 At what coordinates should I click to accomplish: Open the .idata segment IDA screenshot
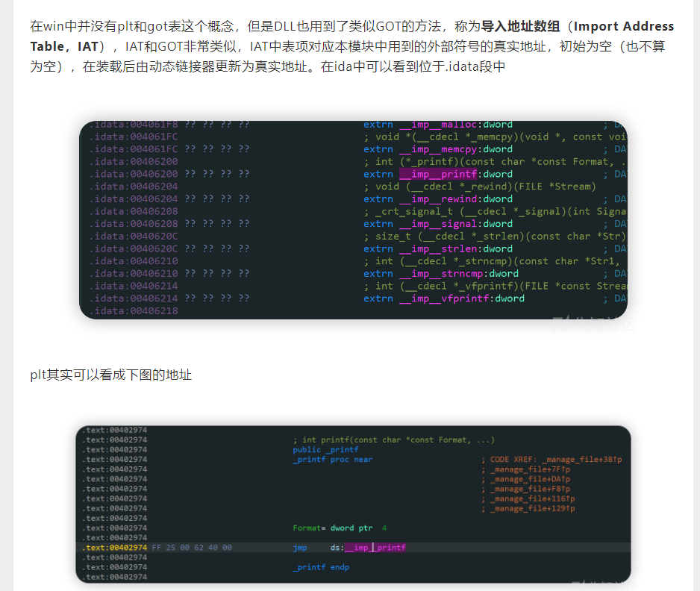point(353,219)
